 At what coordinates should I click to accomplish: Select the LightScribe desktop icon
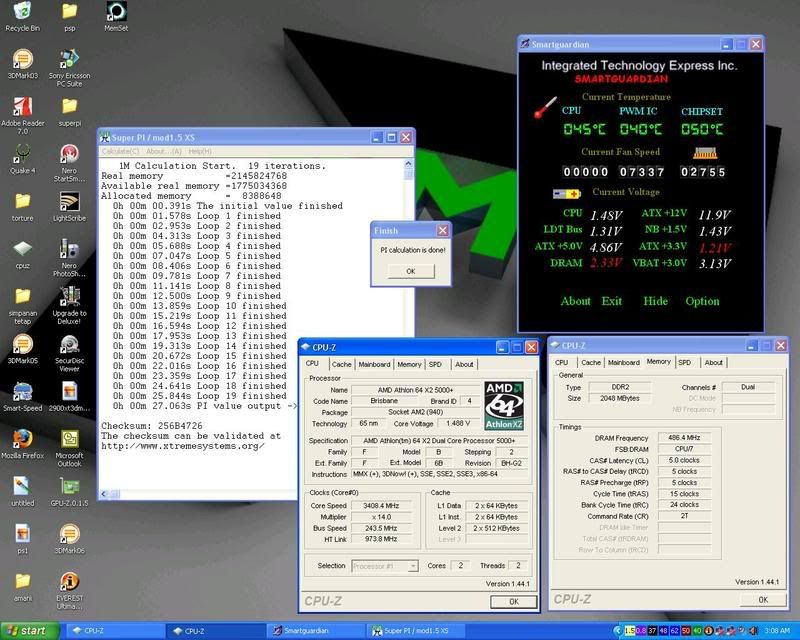69,202
